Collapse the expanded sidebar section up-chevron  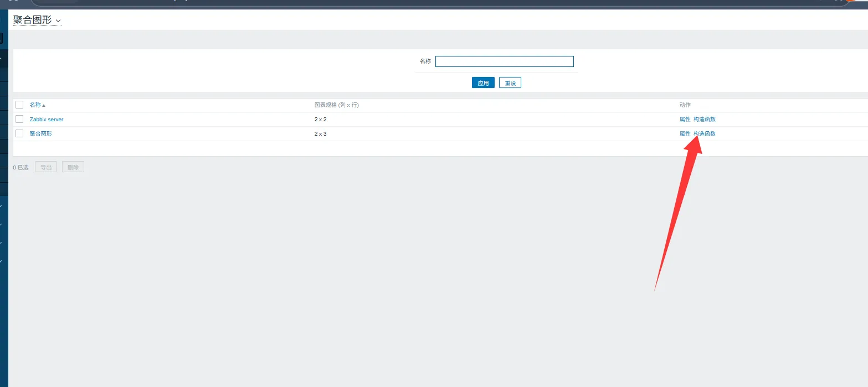[x=2, y=59]
